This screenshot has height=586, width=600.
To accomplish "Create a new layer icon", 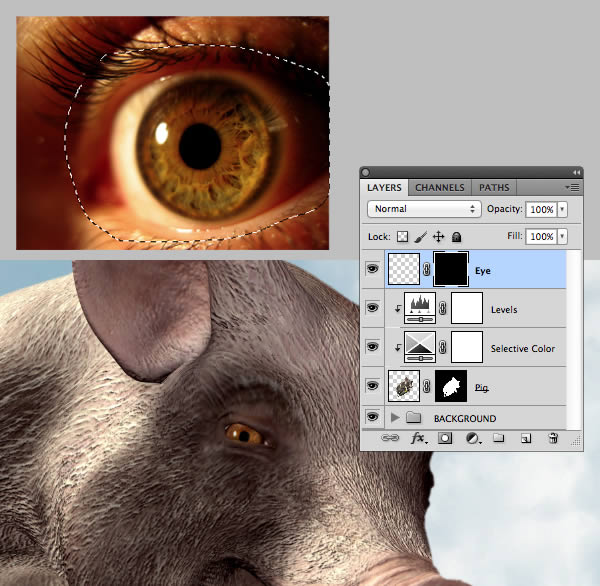I will pos(526,438).
